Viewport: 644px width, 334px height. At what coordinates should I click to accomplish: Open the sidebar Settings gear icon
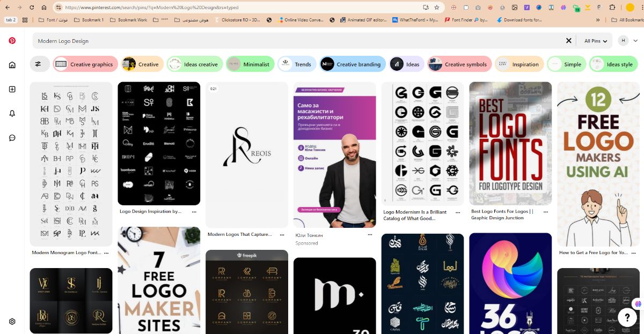click(x=12, y=322)
